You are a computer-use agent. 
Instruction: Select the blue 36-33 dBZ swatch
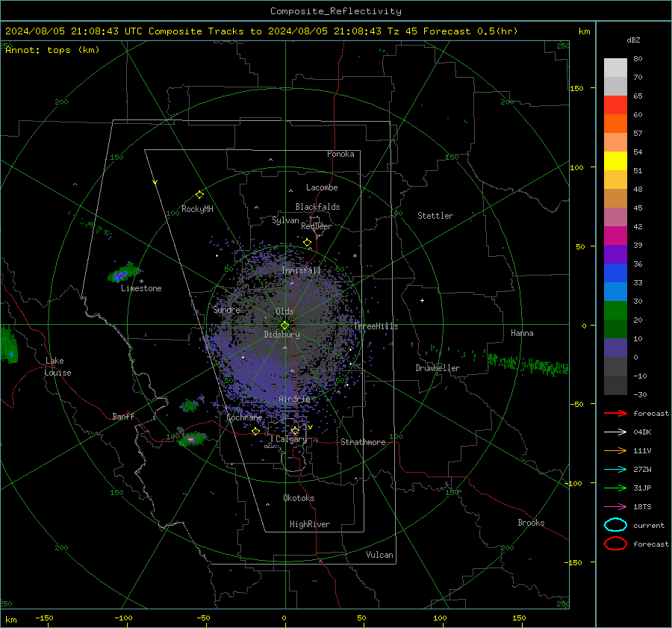[615, 273]
